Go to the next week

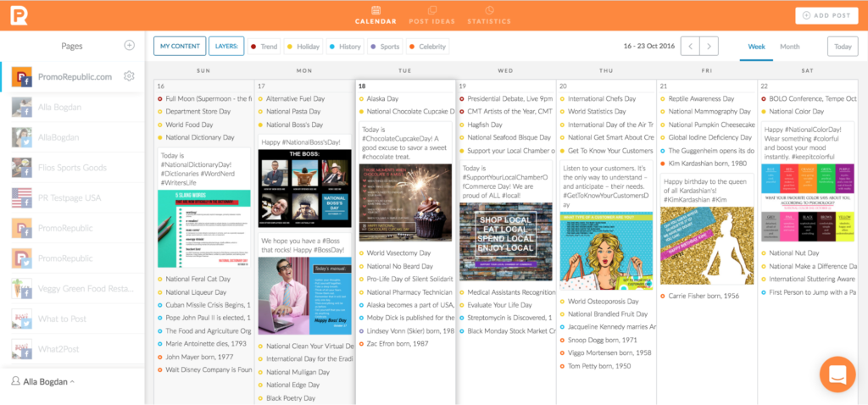click(x=709, y=47)
